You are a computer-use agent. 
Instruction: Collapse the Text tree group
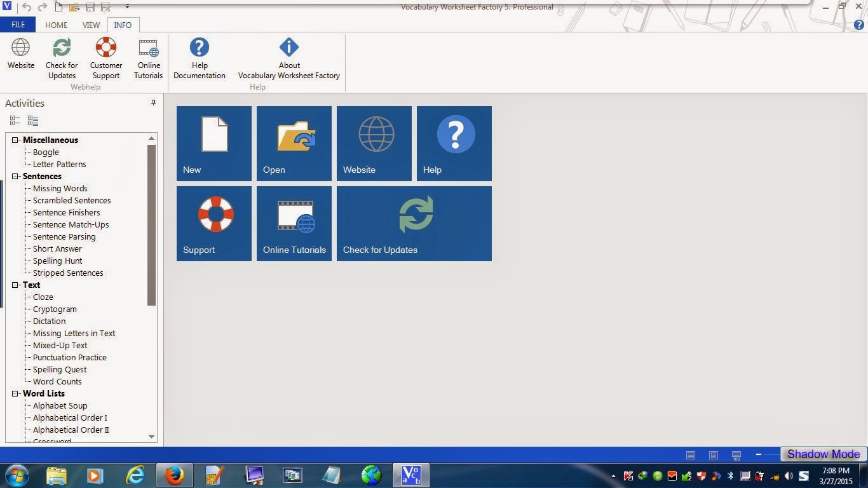(x=15, y=285)
